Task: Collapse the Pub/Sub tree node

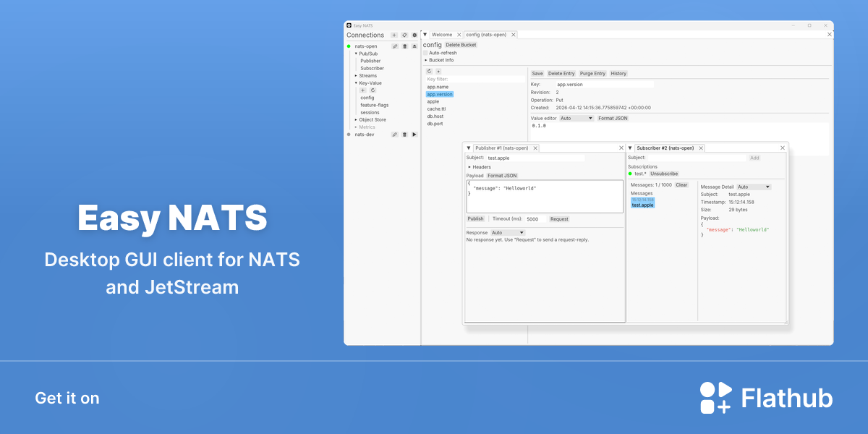Action: click(356, 54)
